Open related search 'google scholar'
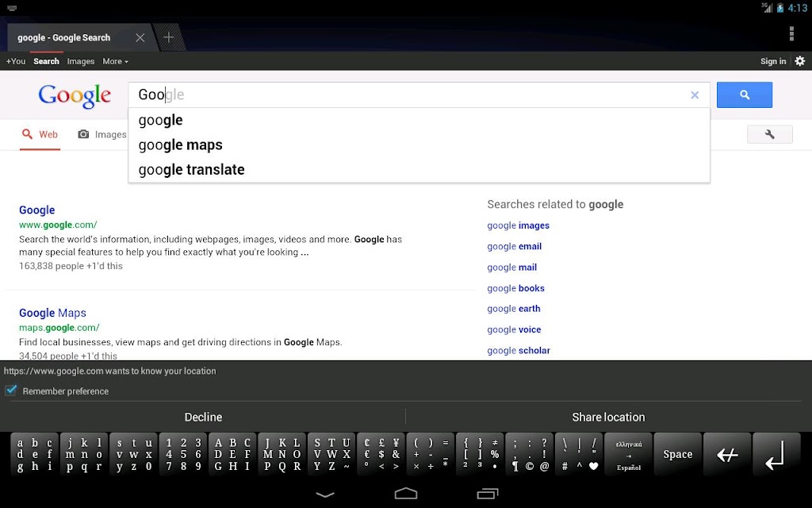This screenshot has height=508, width=812. 519,350
